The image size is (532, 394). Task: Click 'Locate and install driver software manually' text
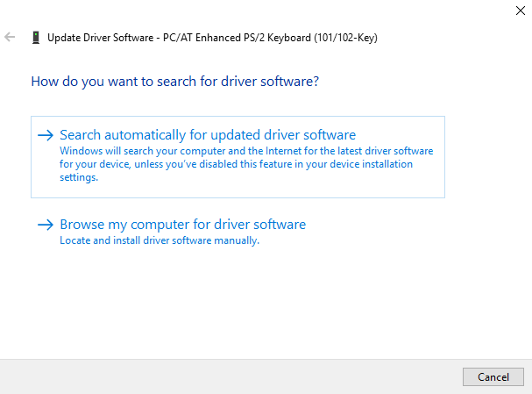(x=160, y=240)
